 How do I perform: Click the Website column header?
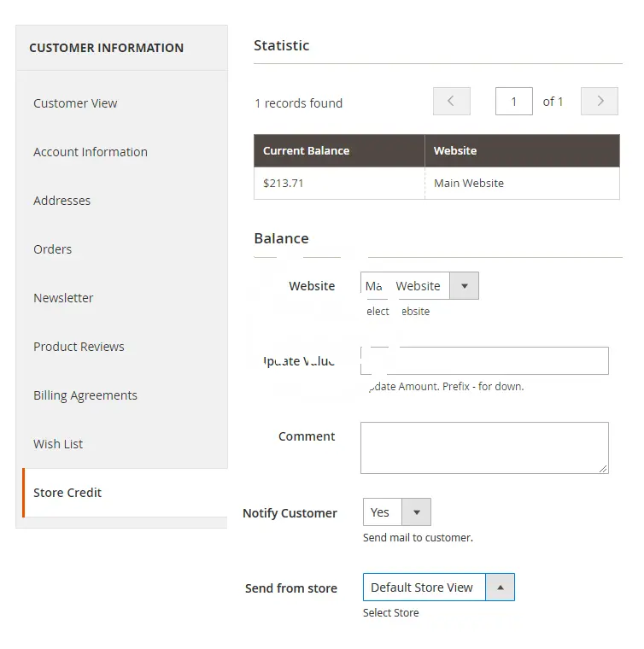[x=522, y=150]
